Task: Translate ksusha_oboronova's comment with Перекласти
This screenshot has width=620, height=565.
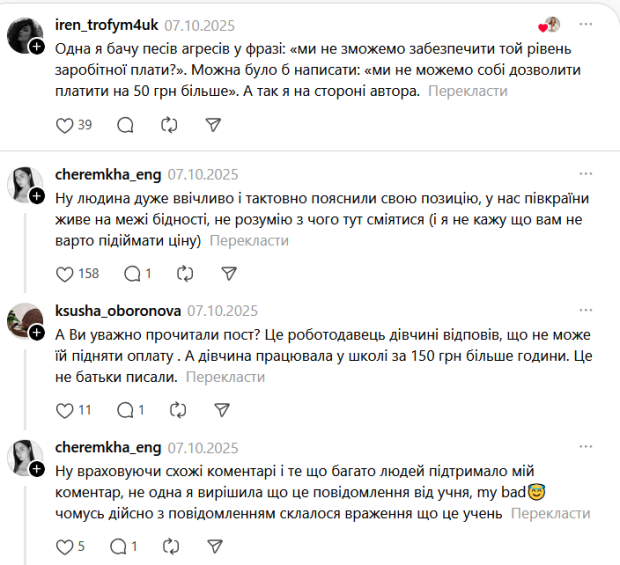Action: [x=225, y=377]
